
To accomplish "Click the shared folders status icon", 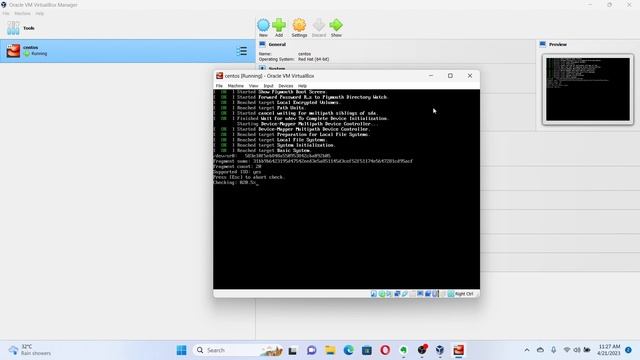I will pos(413,294).
